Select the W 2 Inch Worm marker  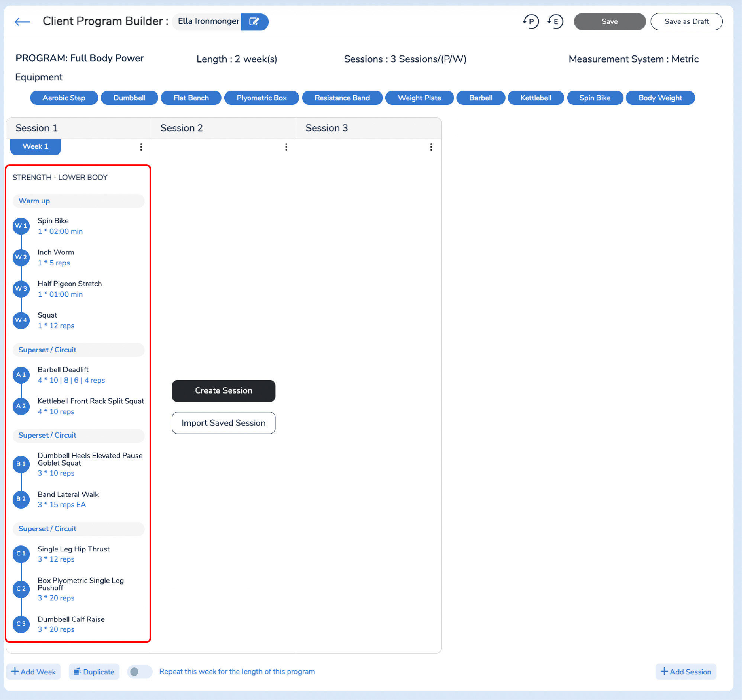[x=21, y=257]
